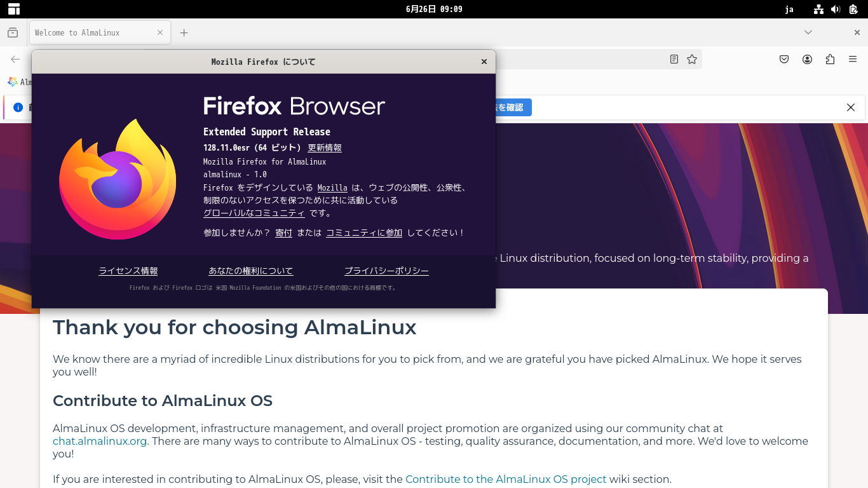Click the Mozilla Firefox for AlmaLinux text
The height and width of the screenshot is (488, 868).
(x=264, y=161)
